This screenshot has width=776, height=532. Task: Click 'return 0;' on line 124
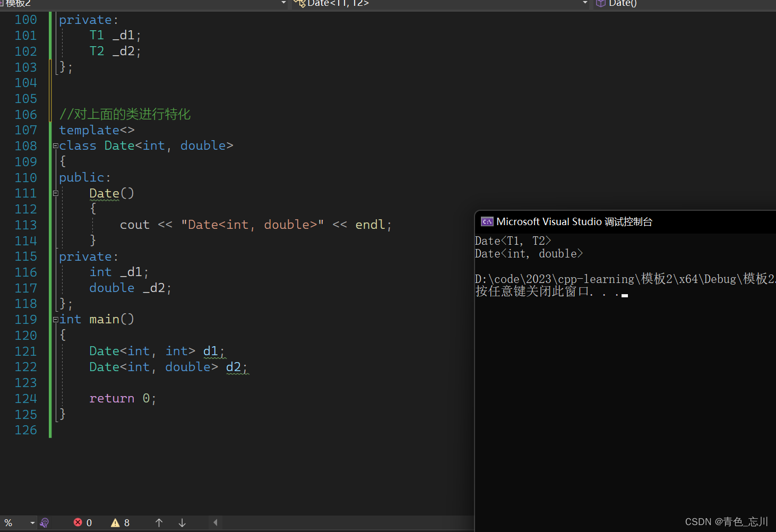(x=123, y=398)
